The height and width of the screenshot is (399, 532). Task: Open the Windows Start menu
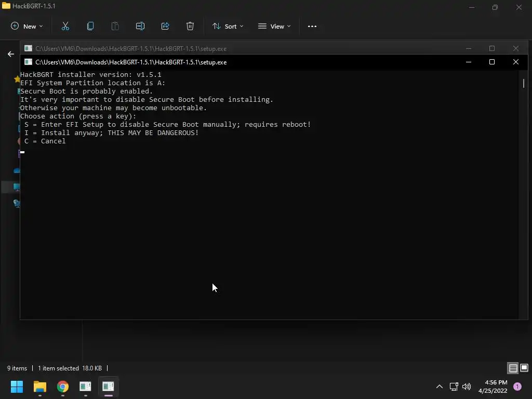pyautogui.click(x=17, y=387)
